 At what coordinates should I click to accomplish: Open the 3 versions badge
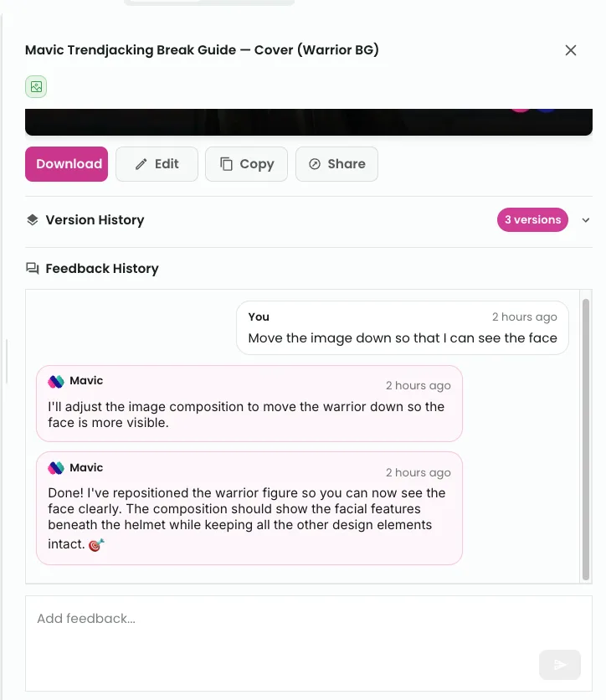532,219
